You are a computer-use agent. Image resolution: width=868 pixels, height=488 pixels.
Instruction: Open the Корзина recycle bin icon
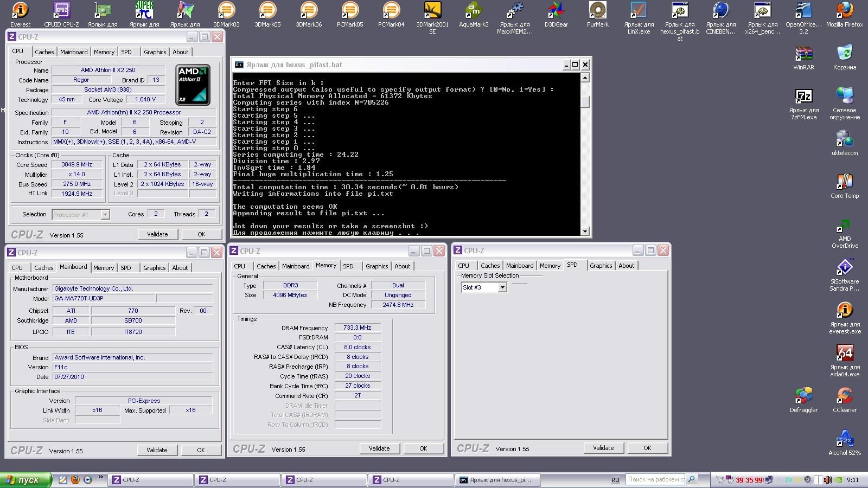(845, 57)
